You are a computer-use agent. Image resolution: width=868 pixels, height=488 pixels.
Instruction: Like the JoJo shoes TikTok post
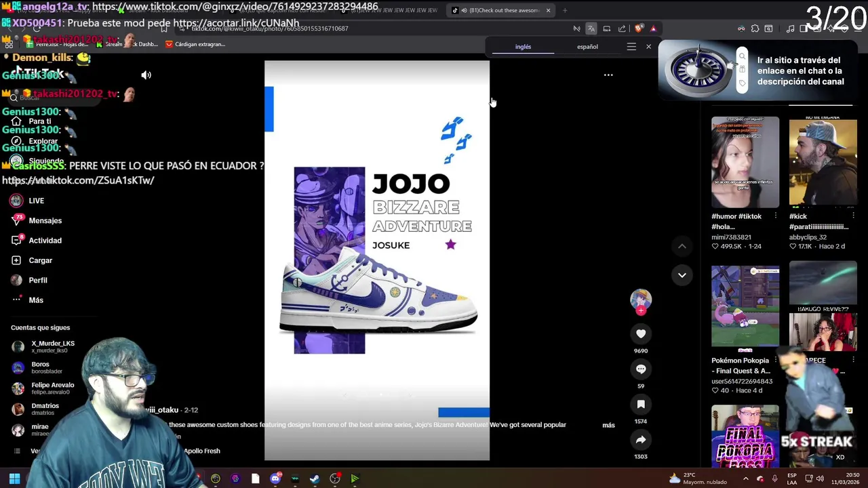641,333
